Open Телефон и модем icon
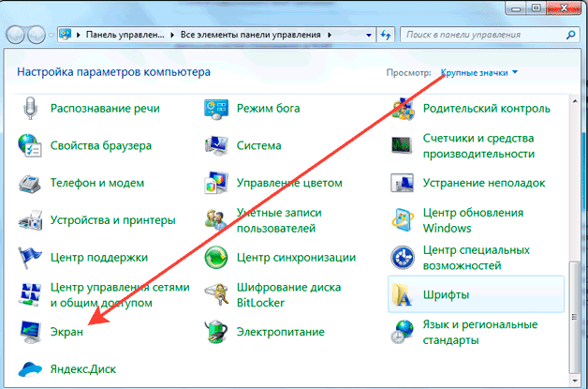Screen dimensions: 588x389 pyautogui.click(x=31, y=183)
